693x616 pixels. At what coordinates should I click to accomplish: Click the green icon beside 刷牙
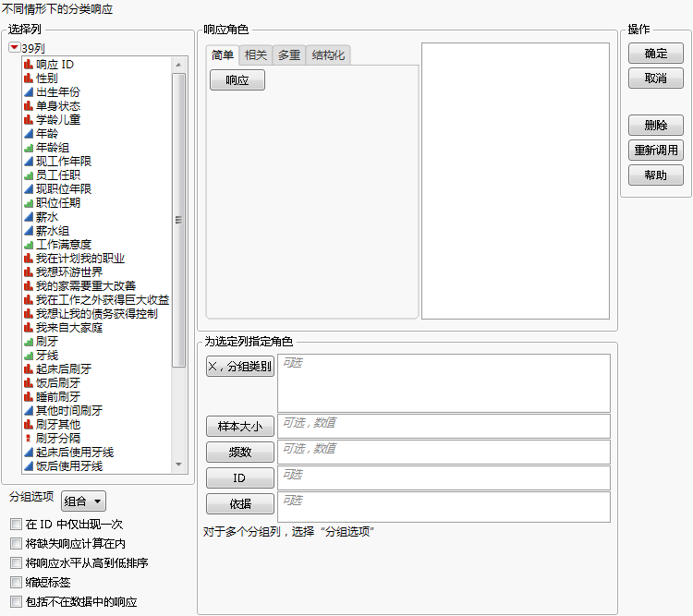pyautogui.click(x=29, y=342)
